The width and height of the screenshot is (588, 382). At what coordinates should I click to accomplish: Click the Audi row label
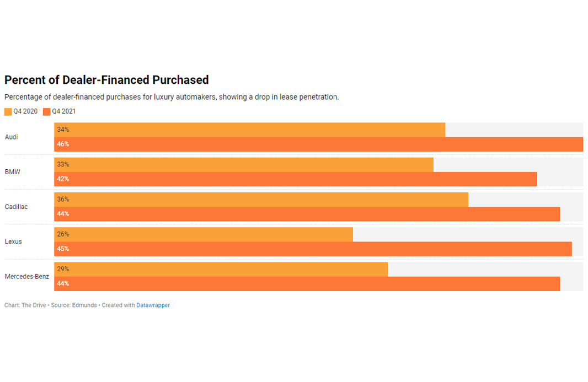[x=12, y=137]
